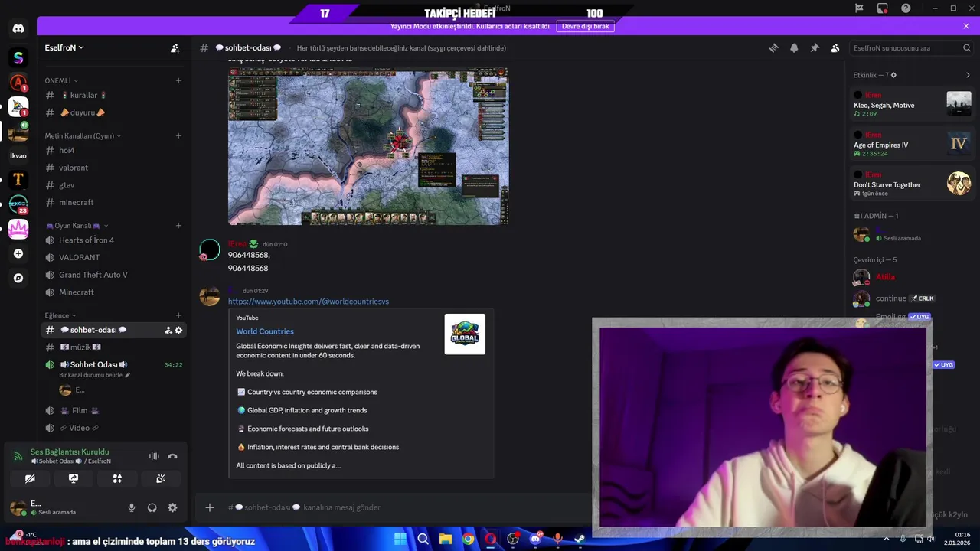
Task: Disconnect from voice call
Action: pyautogui.click(x=172, y=456)
